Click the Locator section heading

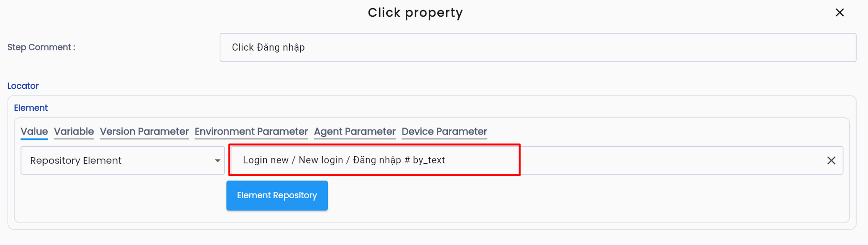pyautogui.click(x=23, y=86)
